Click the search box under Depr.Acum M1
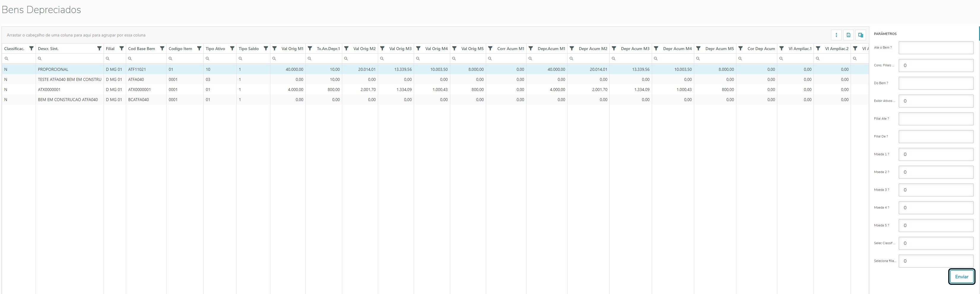 547,58
